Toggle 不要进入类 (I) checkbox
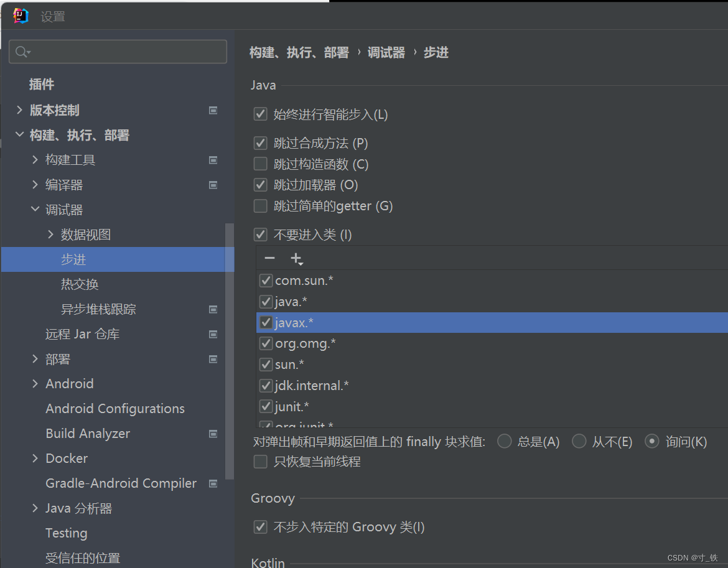The height and width of the screenshot is (568, 728). coord(261,235)
